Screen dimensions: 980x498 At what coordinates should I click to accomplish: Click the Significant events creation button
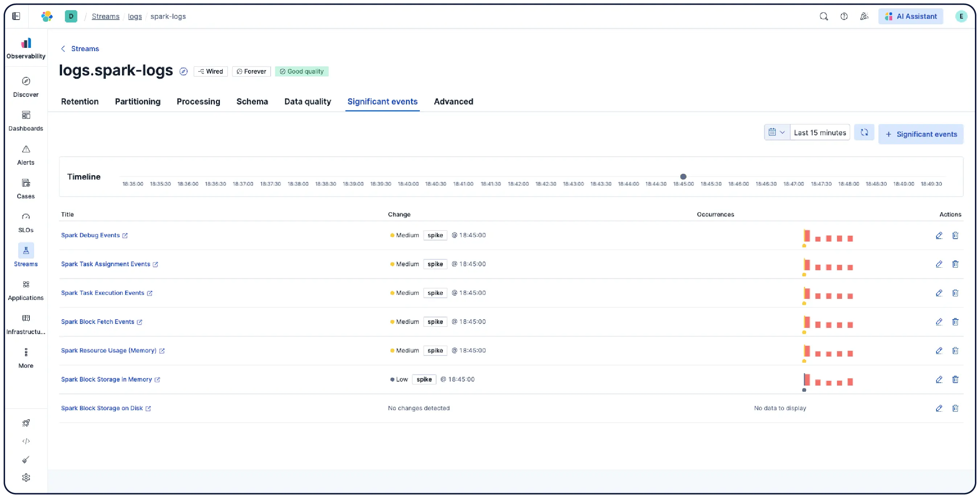pyautogui.click(x=920, y=134)
